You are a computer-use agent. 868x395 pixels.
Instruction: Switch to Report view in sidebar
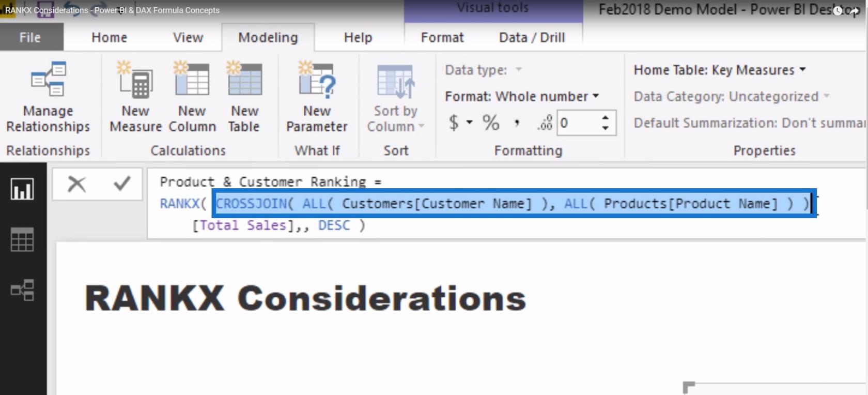pos(22,189)
